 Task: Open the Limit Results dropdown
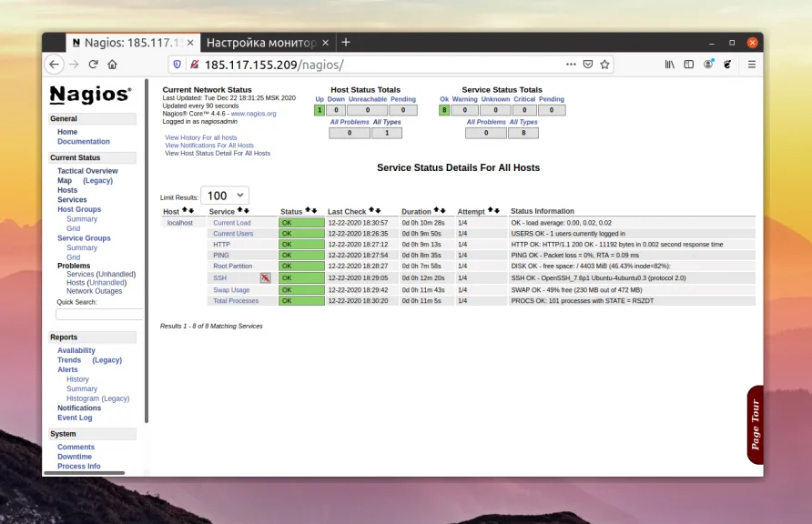pyautogui.click(x=224, y=196)
